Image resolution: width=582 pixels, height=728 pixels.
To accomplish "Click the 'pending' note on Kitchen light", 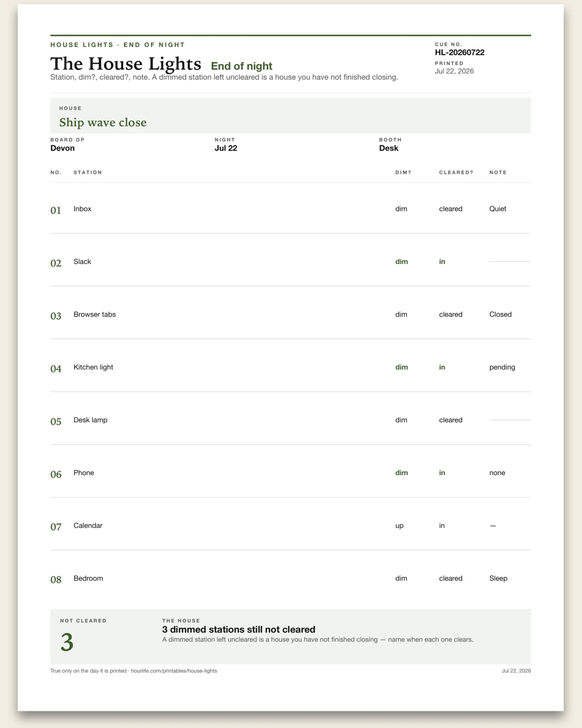I will (x=502, y=367).
